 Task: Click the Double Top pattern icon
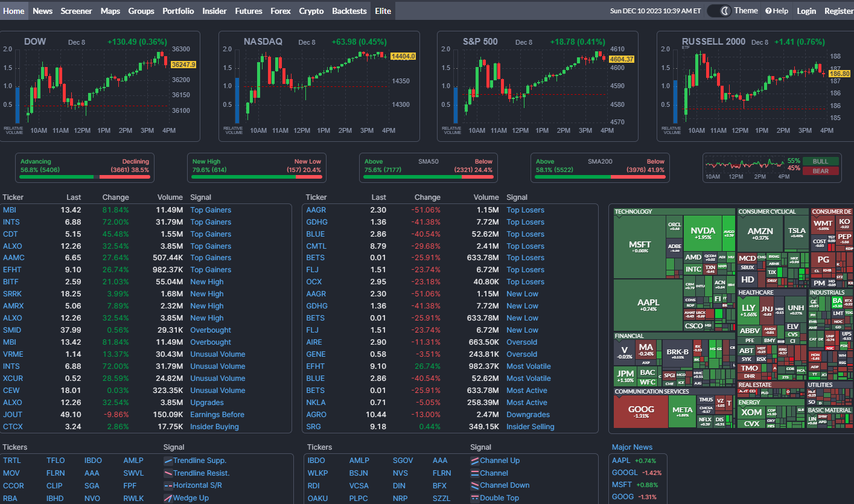[x=475, y=498]
